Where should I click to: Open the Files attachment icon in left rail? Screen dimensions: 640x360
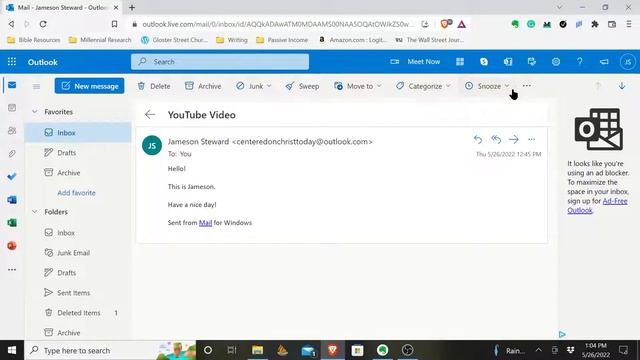12,153
